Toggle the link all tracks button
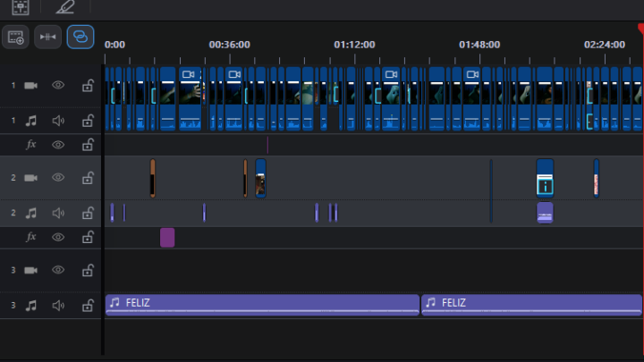The image size is (644, 362). pos(80,37)
